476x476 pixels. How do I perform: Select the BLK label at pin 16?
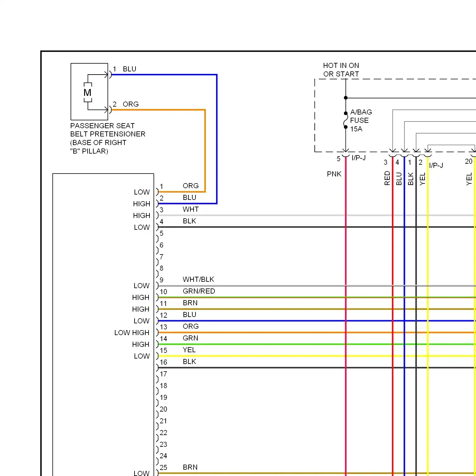(189, 361)
